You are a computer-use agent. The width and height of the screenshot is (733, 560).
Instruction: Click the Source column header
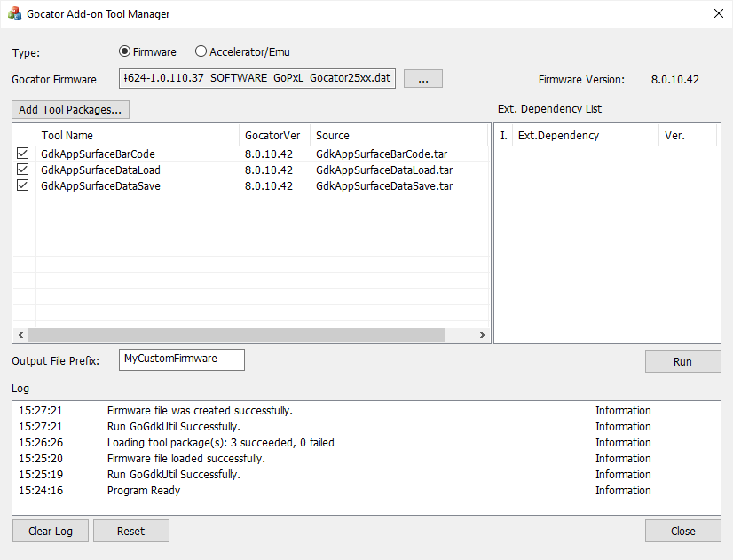coord(398,135)
